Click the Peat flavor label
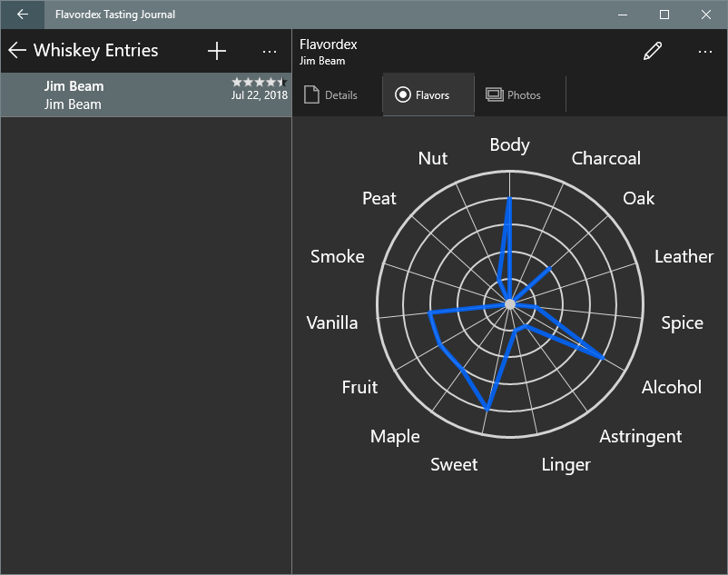The height and width of the screenshot is (575, 728). [x=379, y=198]
